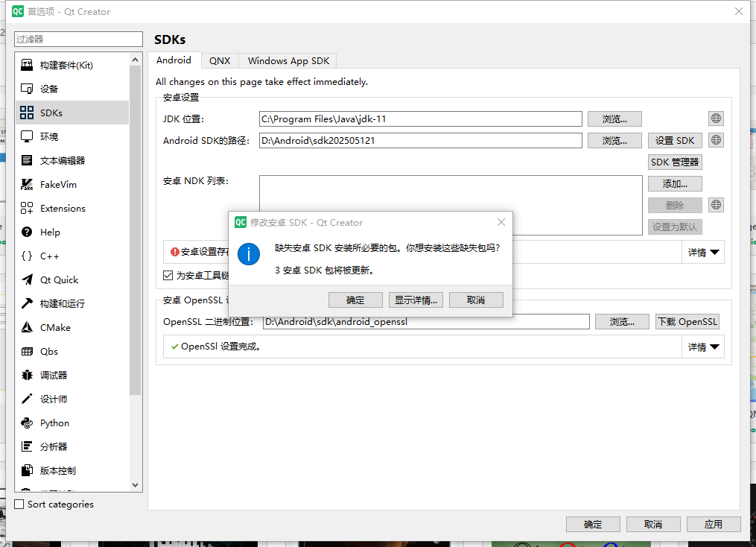Screen dimensions: 756x547
Task: Open the FakeVim category icon
Action: [27, 184]
